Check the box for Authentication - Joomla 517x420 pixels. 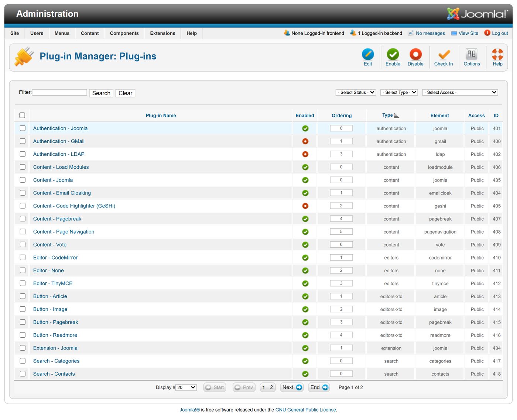coord(23,128)
